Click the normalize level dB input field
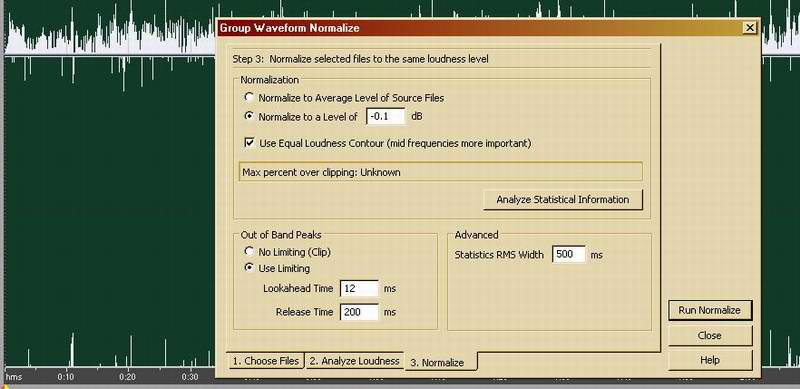The height and width of the screenshot is (389, 800). click(x=386, y=116)
